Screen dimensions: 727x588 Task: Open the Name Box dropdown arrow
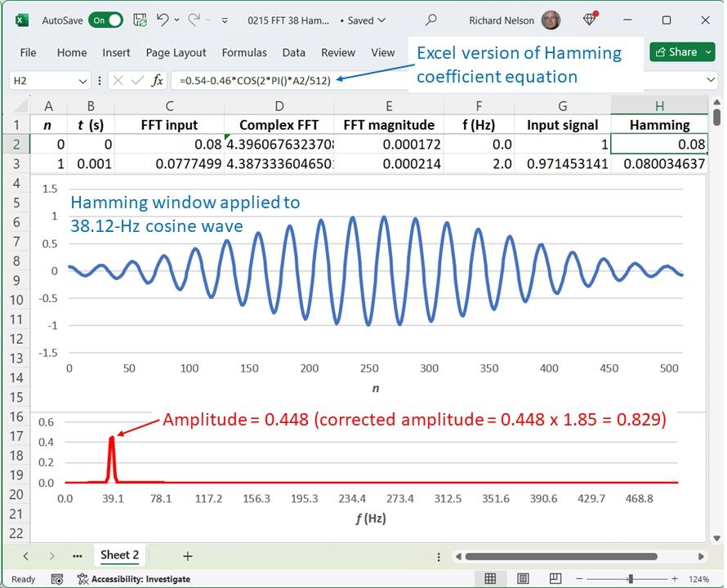(x=83, y=80)
